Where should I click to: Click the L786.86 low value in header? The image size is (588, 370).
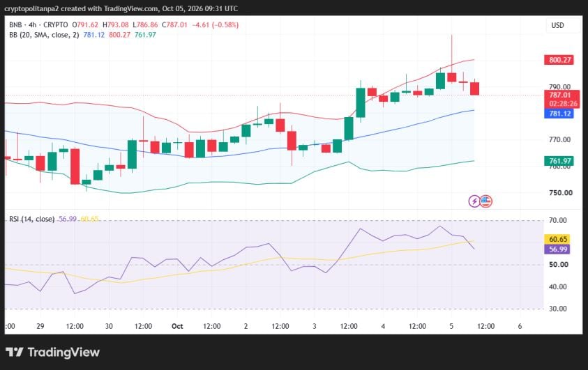[145, 24]
